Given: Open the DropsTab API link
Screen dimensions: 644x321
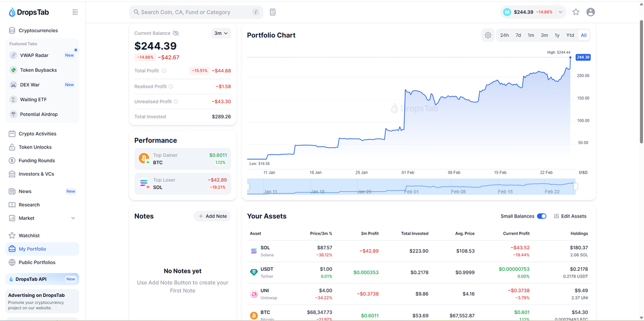Looking at the screenshot, I should tap(42, 279).
